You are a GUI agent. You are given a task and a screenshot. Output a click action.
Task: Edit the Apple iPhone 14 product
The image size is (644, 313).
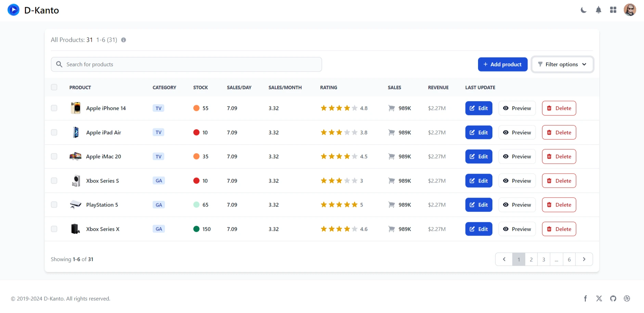[479, 108]
